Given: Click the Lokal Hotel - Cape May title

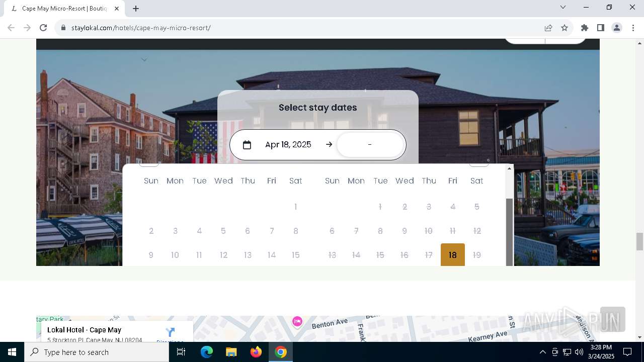Looking at the screenshot, I should point(84,330).
